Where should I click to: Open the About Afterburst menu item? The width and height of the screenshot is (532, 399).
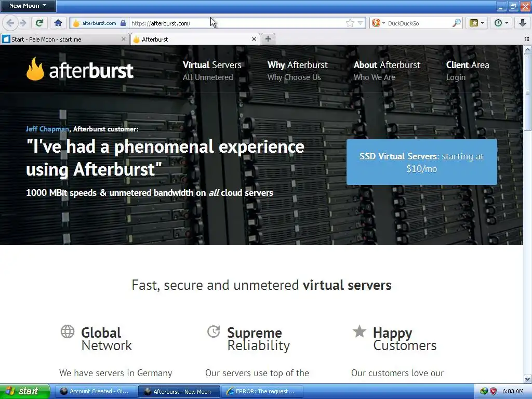pyautogui.click(x=387, y=71)
